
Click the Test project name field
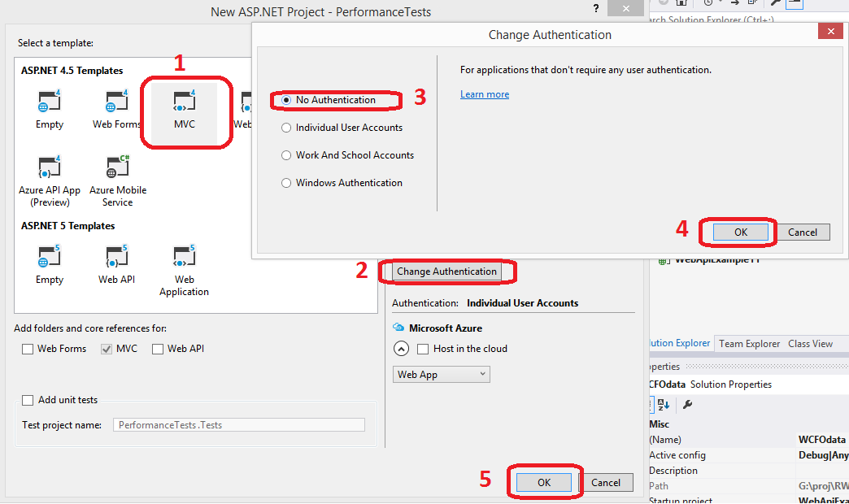click(239, 425)
